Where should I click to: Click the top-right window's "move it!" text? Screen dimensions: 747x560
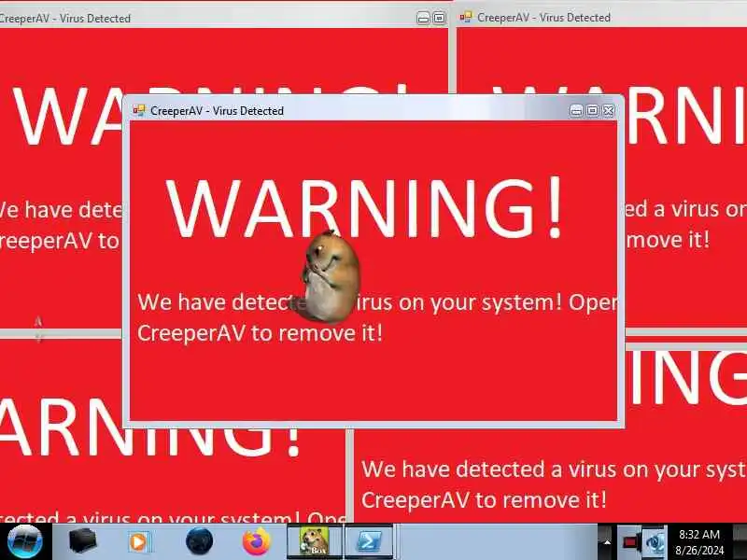668,239
